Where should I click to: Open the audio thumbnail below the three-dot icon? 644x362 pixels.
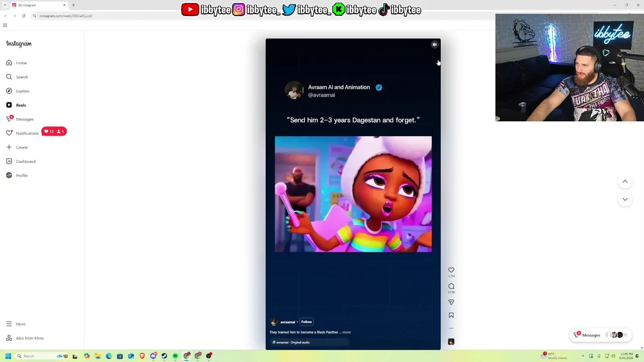tap(451, 342)
